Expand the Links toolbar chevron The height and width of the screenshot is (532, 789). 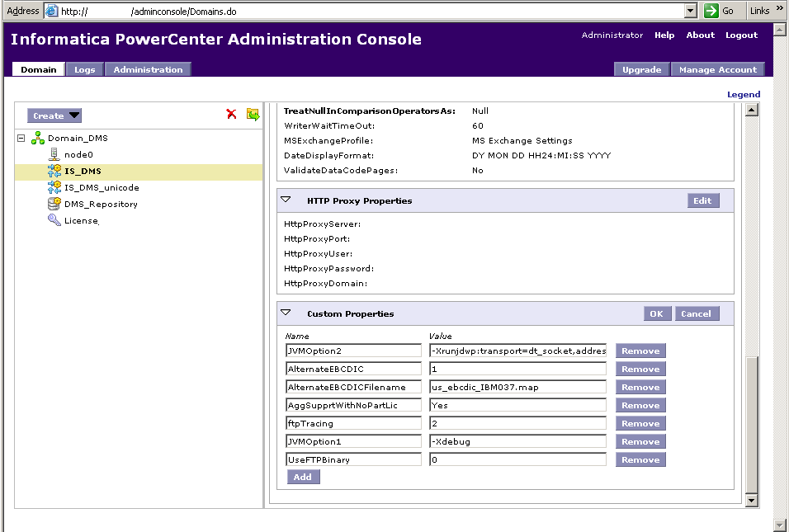tap(779, 8)
